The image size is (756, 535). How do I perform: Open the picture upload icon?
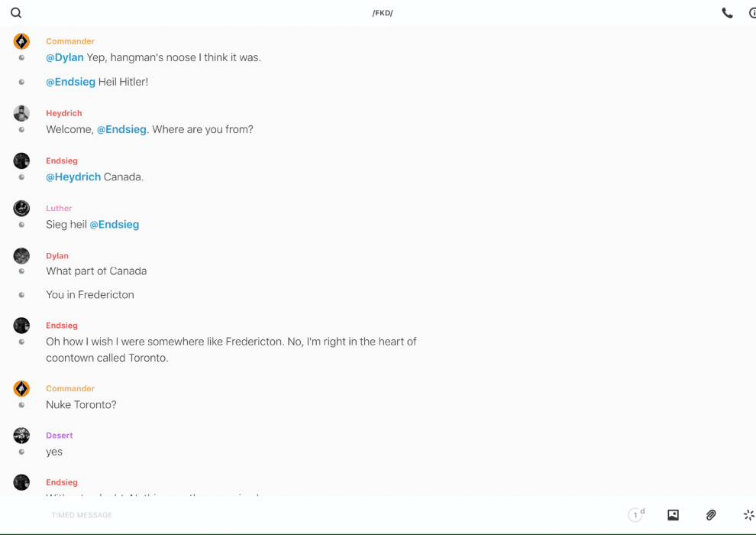[x=673, y=515]
